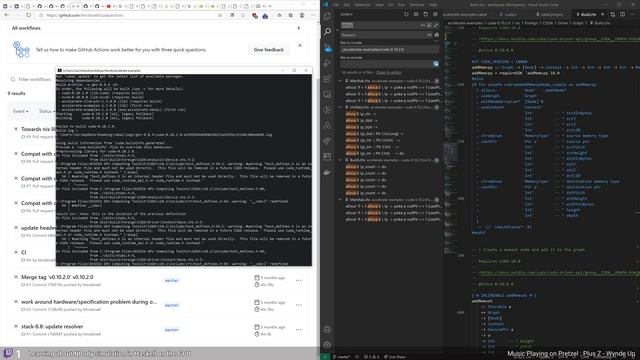Open the three-dot menu for 'work around hardware' run
The height and width of the screenshot is (360, 640).
[x=299, y=305]
